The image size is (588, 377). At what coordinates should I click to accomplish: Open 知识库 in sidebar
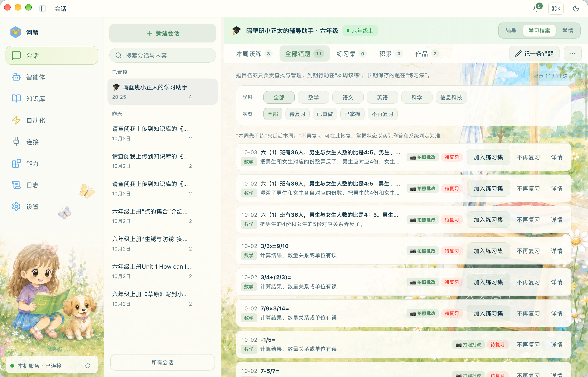coord(52,99)
